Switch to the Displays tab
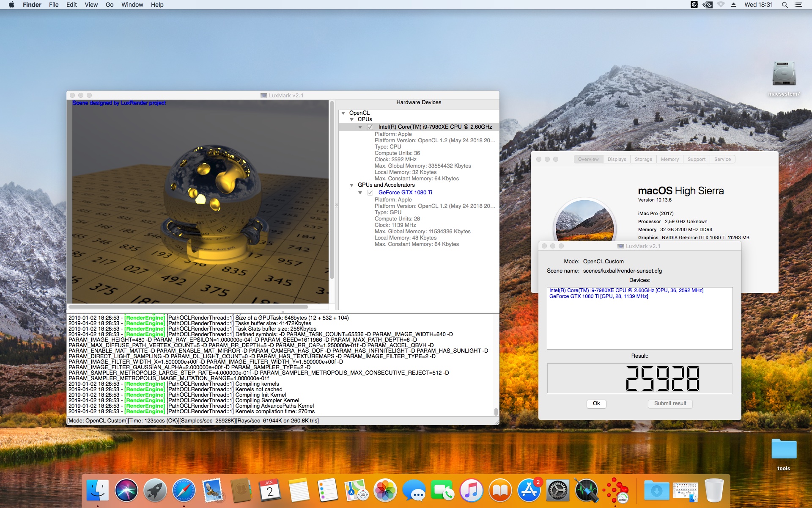The image size is (812, 508). (617, 159)
